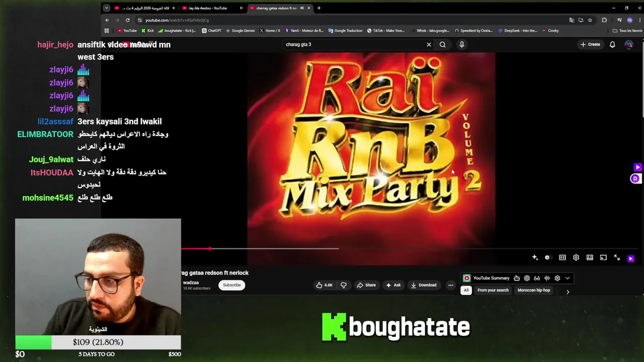This screenshot has width=644, height=362.
Task: Click the red playhead dot on the progress bar
Action: coord(210,248)
